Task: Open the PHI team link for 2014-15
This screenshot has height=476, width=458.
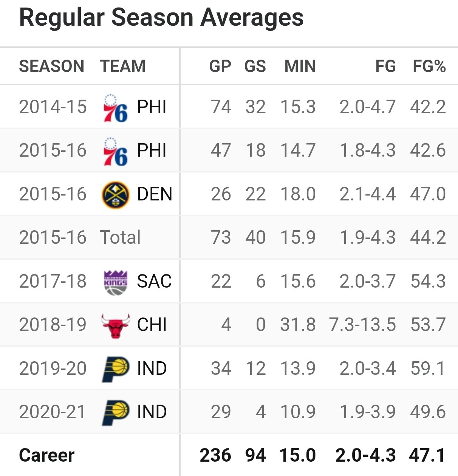Action: [152, 107]
